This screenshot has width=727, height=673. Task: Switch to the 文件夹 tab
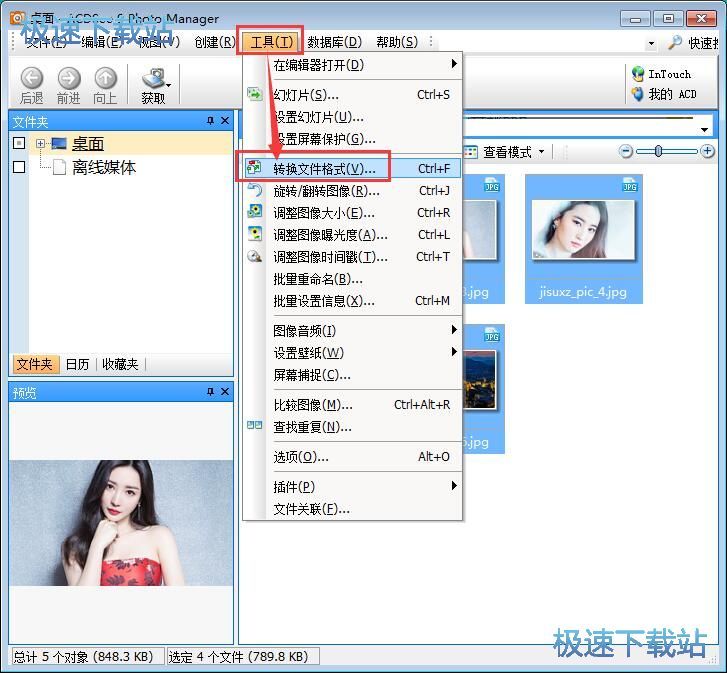35,364
